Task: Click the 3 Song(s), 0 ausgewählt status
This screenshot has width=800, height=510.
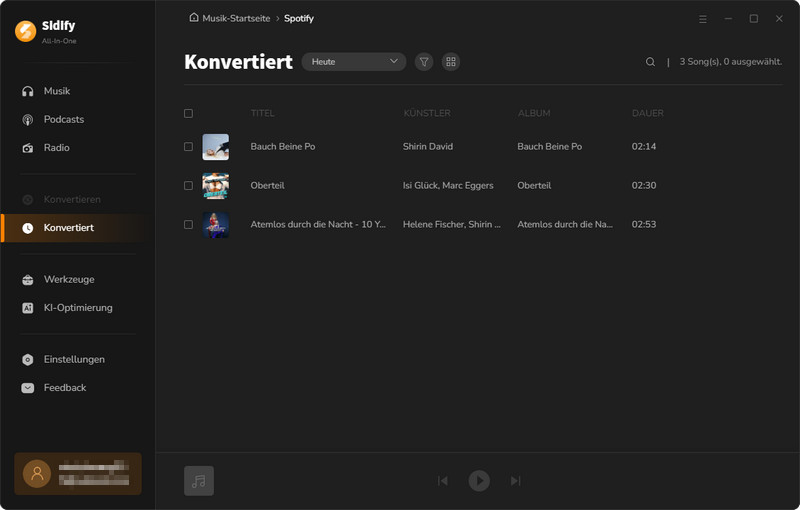Action: [x=731, y=62]
